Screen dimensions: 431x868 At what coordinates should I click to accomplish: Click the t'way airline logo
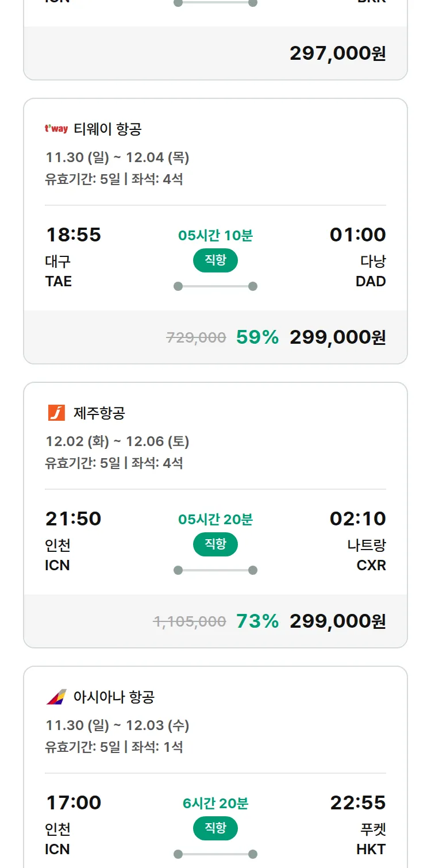click(x=56, y=129)
